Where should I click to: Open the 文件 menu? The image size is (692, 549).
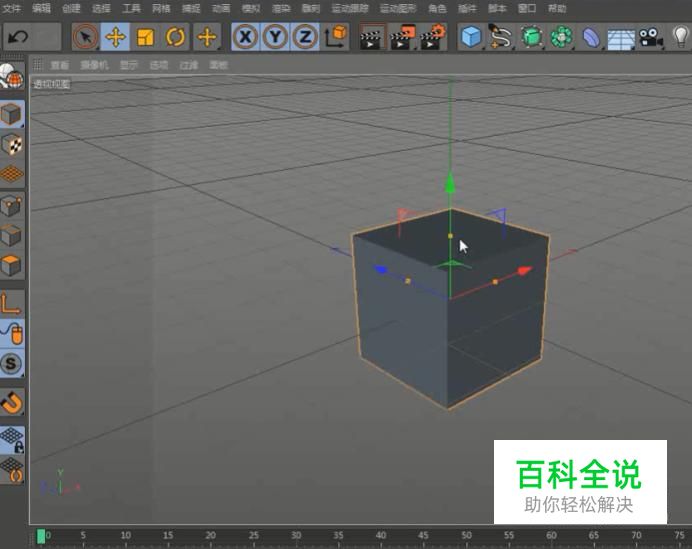point(11,8)
